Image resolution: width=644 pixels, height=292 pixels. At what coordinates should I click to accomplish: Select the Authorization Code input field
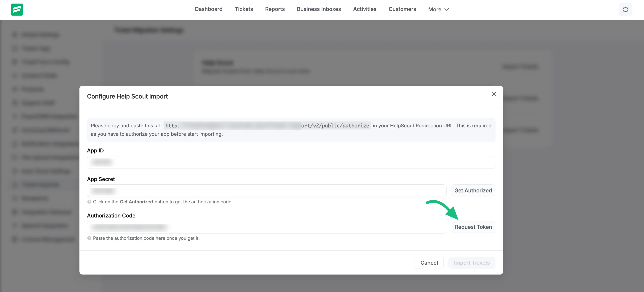click(x=267, y=227)
